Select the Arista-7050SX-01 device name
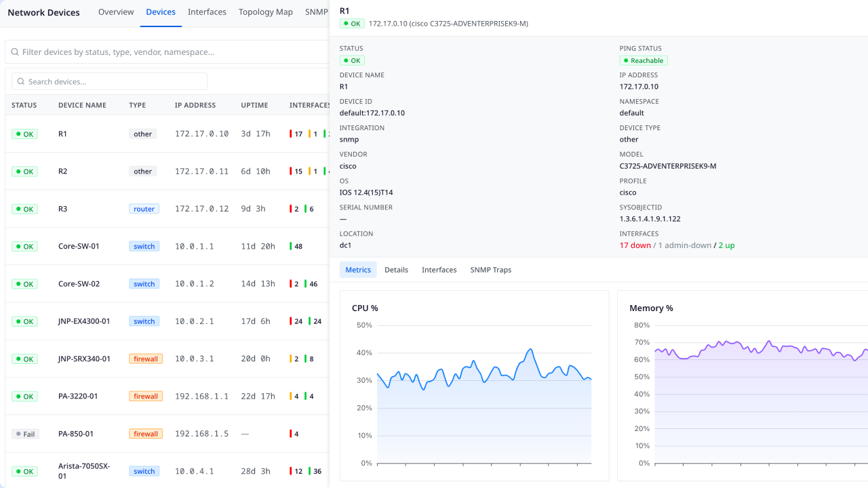The width and height of the screenshot is (868, 488). coord(84,470)
